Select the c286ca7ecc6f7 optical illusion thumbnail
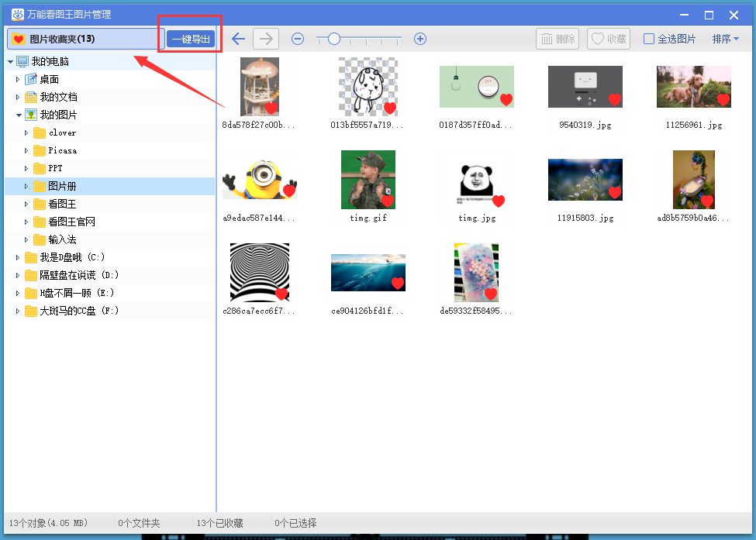 coord(260,273)
